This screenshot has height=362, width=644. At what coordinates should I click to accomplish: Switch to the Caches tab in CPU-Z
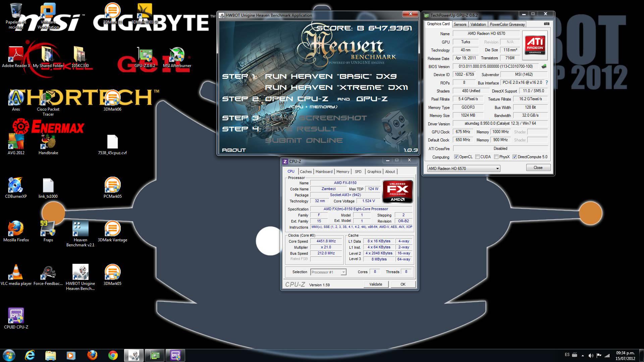306,172
